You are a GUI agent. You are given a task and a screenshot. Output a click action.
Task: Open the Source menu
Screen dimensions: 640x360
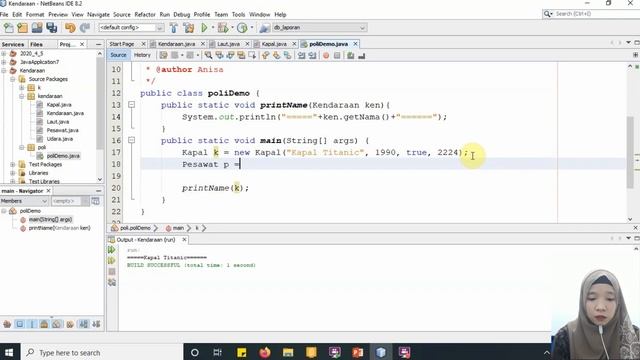click(x=122, y=14)
